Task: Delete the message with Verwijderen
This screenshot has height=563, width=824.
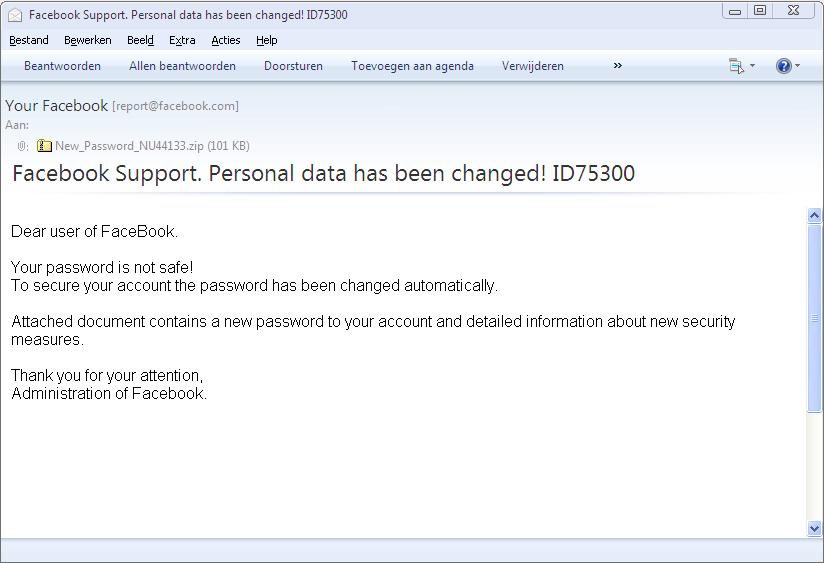Action: (532, 66)
